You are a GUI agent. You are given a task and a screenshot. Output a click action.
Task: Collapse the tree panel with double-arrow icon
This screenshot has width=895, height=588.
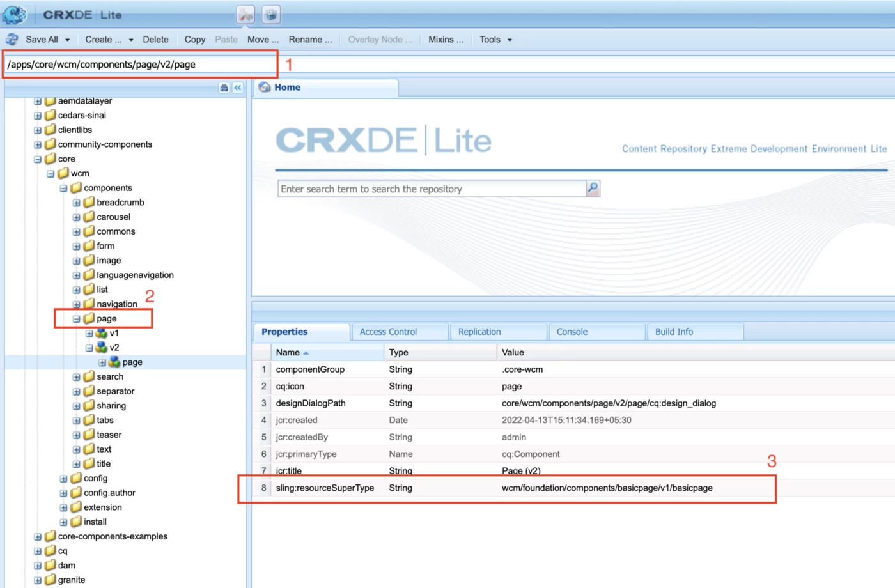click(x=238, y=88)
